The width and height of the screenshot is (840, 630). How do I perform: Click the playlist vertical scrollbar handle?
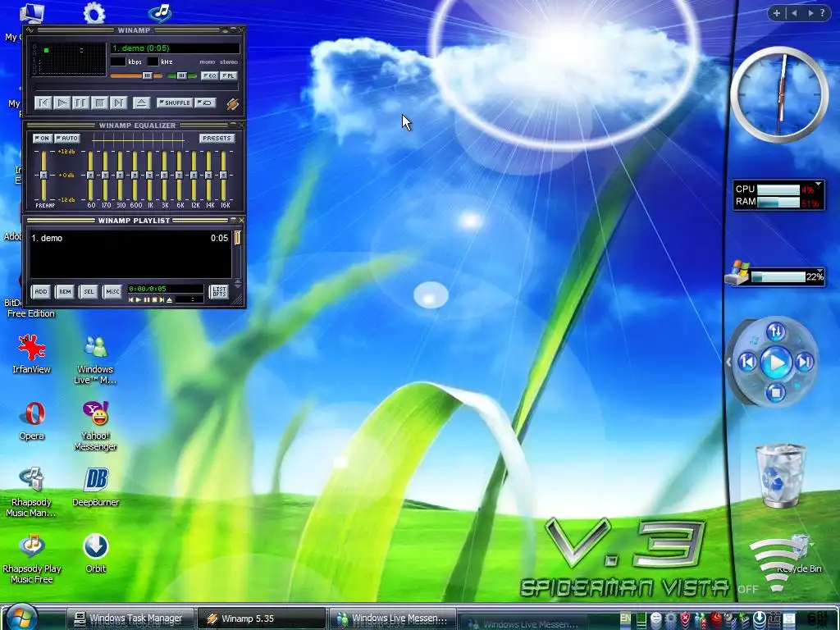point(237,238)
